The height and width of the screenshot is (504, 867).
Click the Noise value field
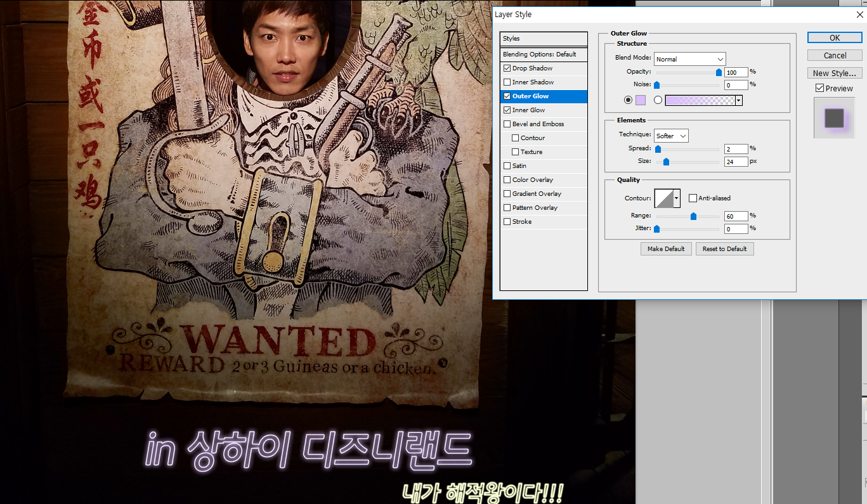[x=736, y=85]
